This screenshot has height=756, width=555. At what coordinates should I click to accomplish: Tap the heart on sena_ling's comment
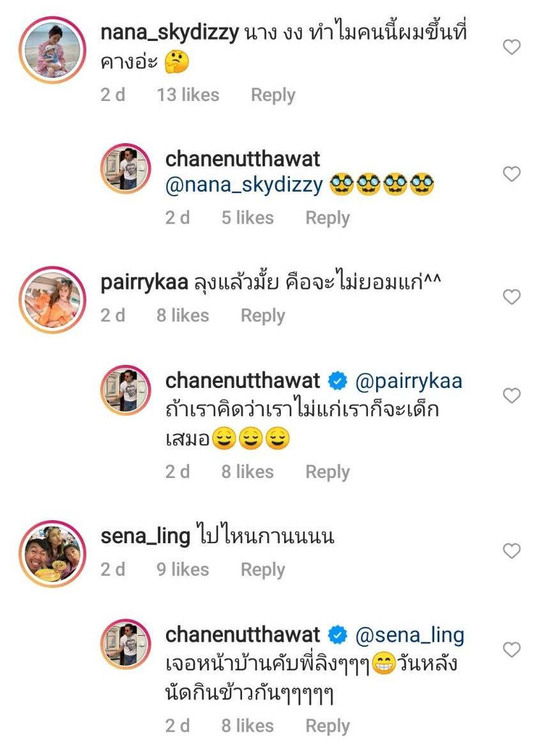pos(512,551)
